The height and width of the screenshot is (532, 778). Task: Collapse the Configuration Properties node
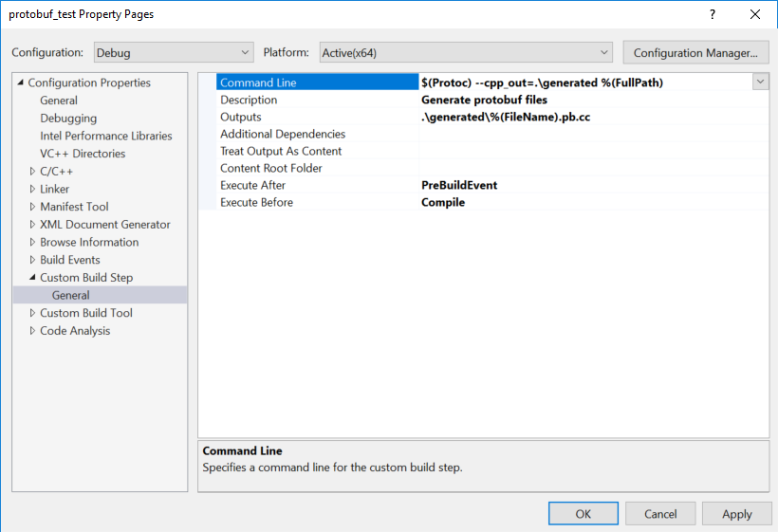21,83
